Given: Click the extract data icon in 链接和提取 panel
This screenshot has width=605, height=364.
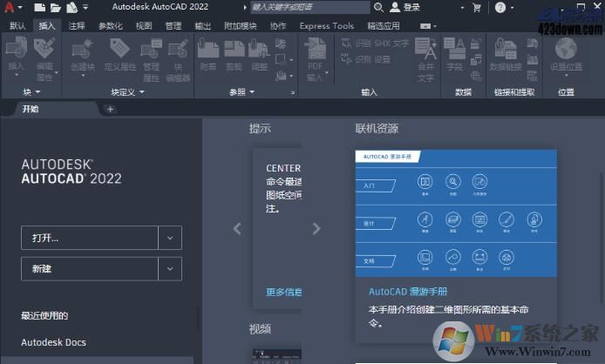Looking at the screenshot, I should coord(533,76).
